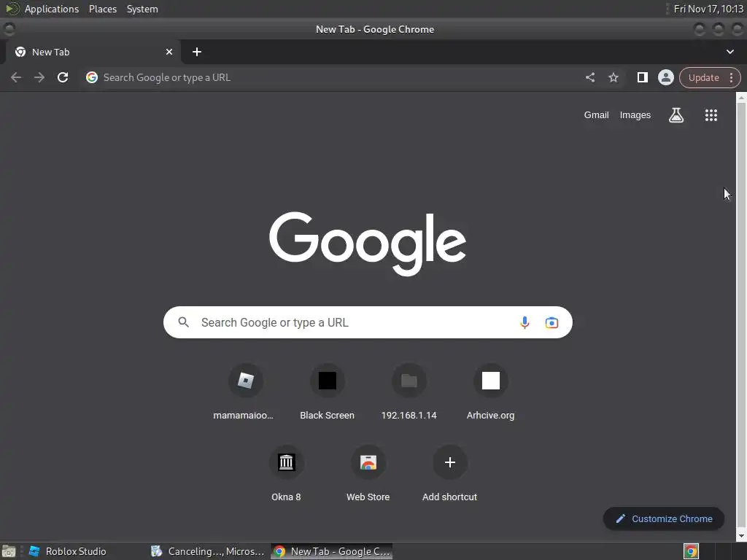The height and width of the screenshot is (560, 747).
Task: Open the Places menu
Action: (x=103, y=9)
